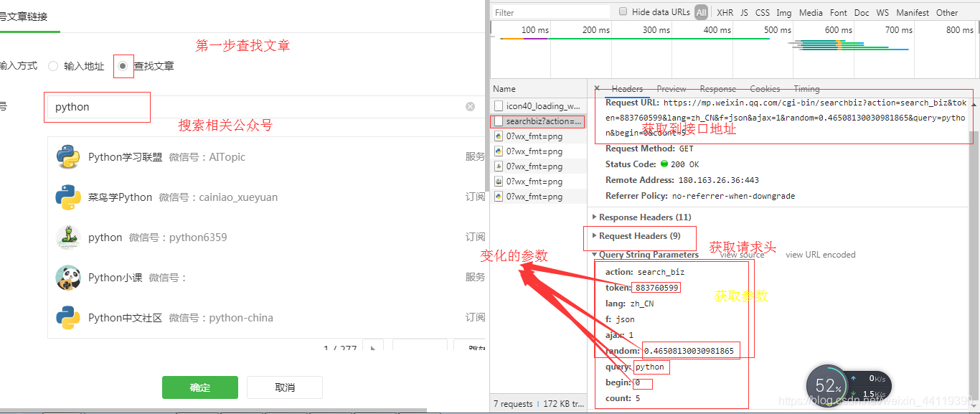Click the 文章链接 dialog tab
This screenshot has height=414, width=980.
tap(24, 17)
